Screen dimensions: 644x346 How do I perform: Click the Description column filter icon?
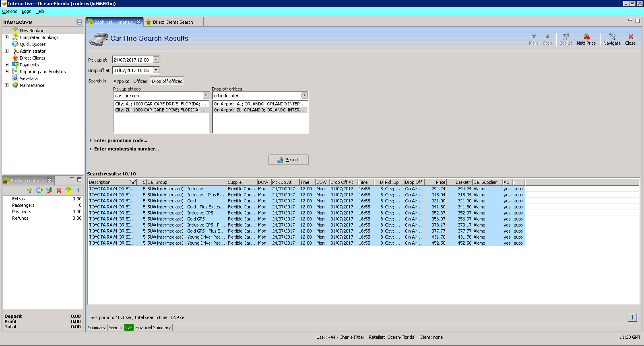(133, 182)
